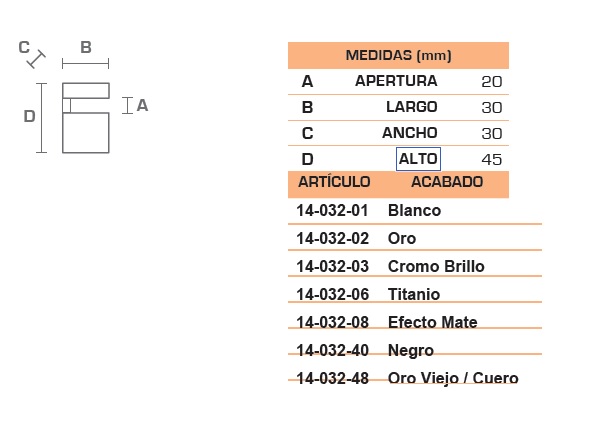Select article 14-032-03 Cromo Brillo

(x=415, y=266)
